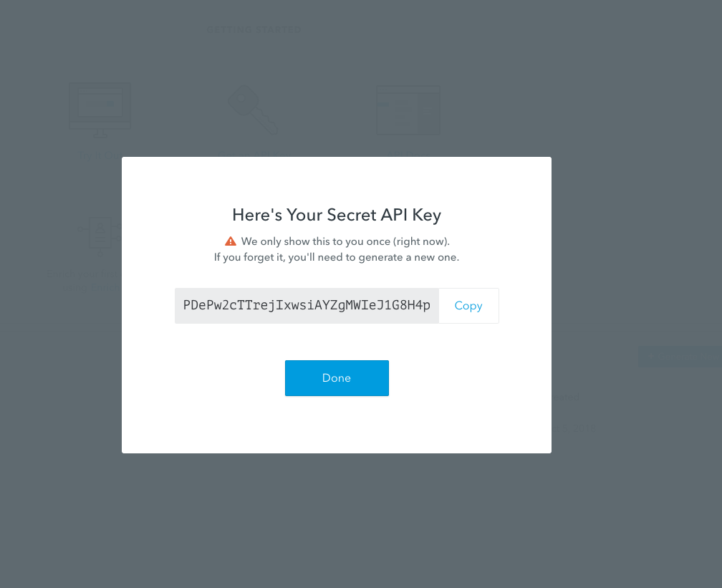Click the dimmed profile document icon
Viewport: 722px width, 588px height.
tap(100, 236)
